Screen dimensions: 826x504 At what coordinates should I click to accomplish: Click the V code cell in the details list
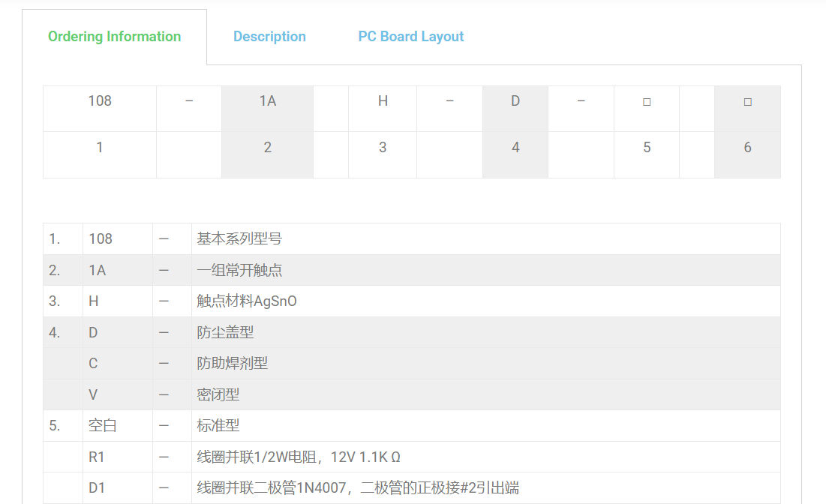[93, 394]
